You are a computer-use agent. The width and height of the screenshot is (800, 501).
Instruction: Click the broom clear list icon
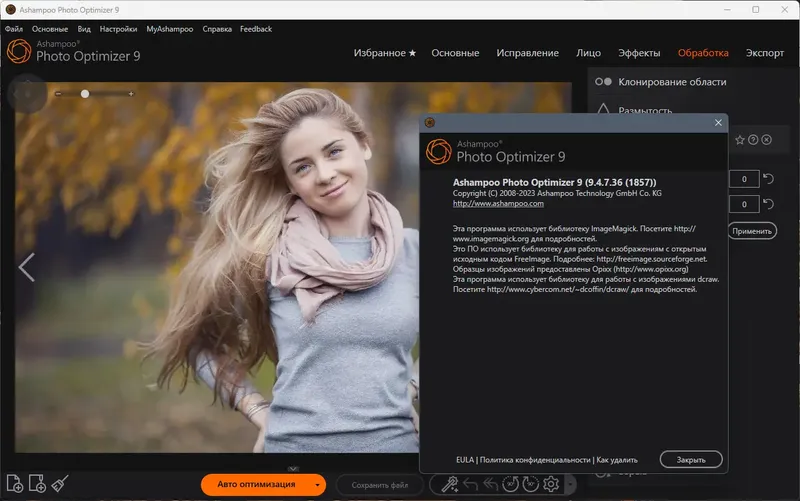click(60, 483)
